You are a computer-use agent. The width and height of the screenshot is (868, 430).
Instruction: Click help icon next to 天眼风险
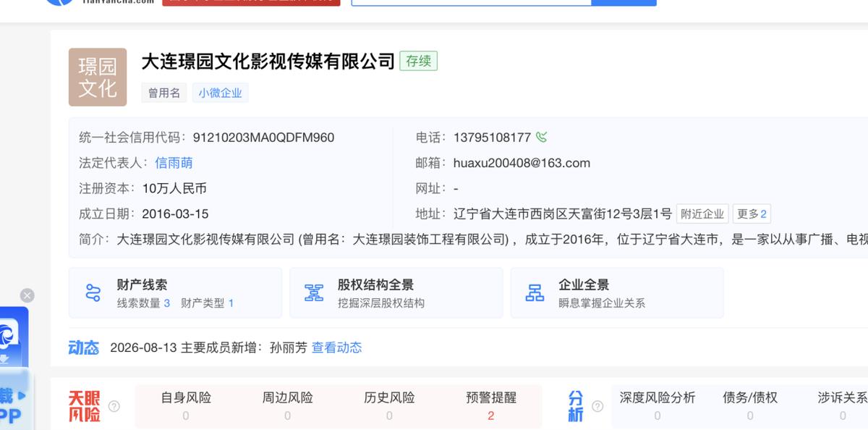pos(114,406)
